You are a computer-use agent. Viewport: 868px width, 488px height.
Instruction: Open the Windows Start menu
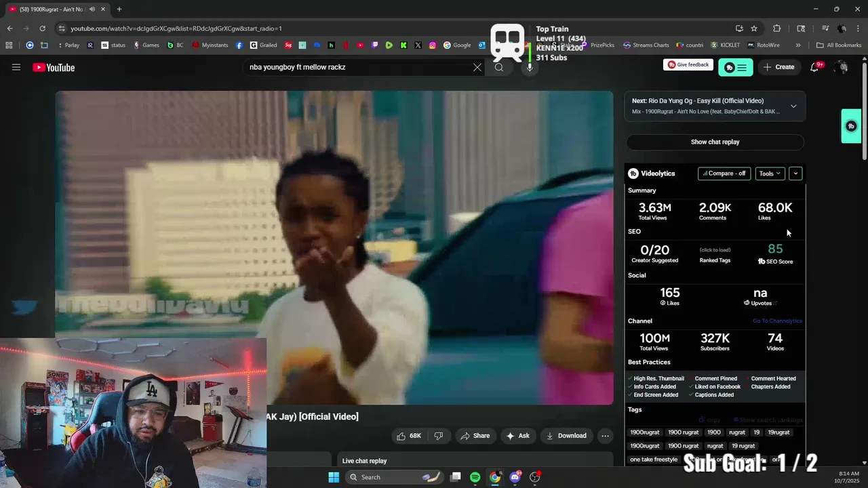(x=334, y=477)
